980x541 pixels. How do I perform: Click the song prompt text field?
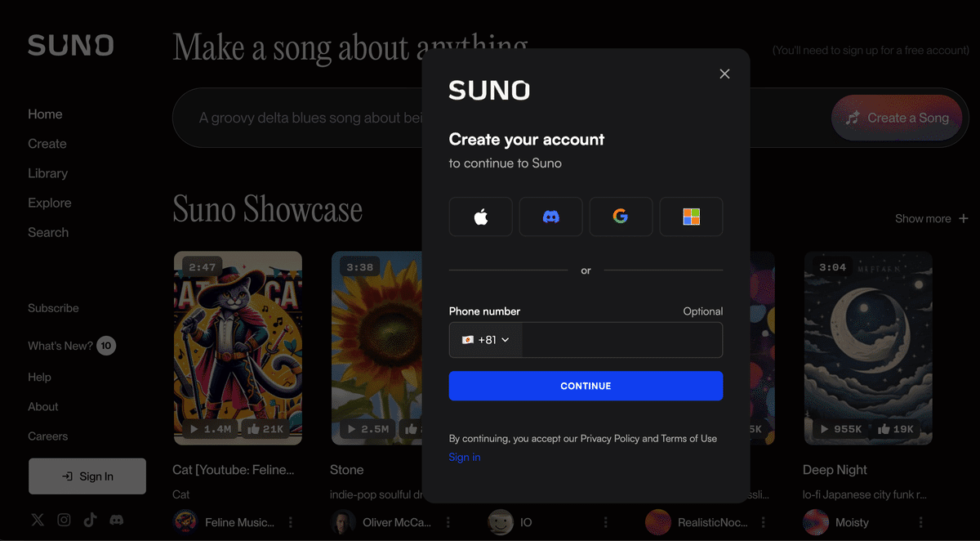point(310,118)
